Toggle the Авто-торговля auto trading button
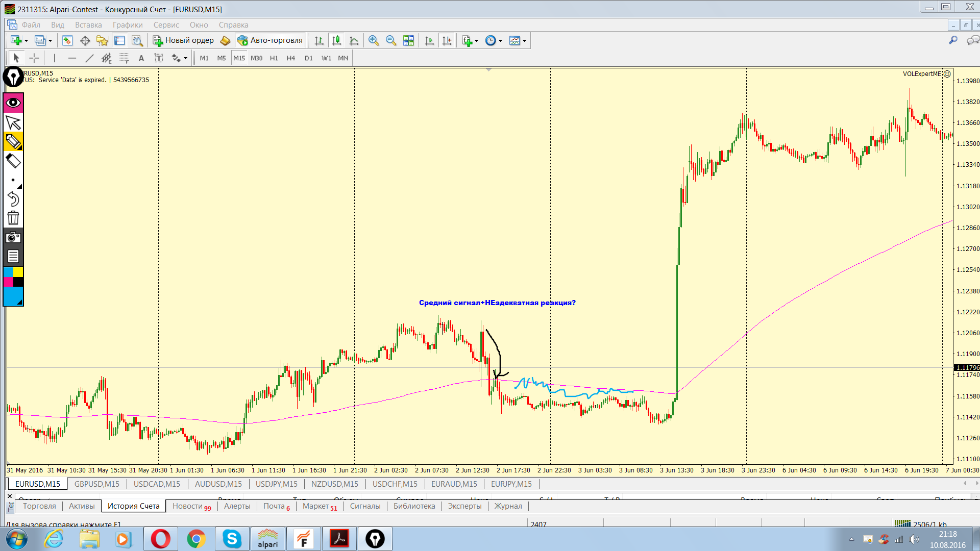Image resolution: width=980 pixels, height=551 pixels. pos(270,40)
